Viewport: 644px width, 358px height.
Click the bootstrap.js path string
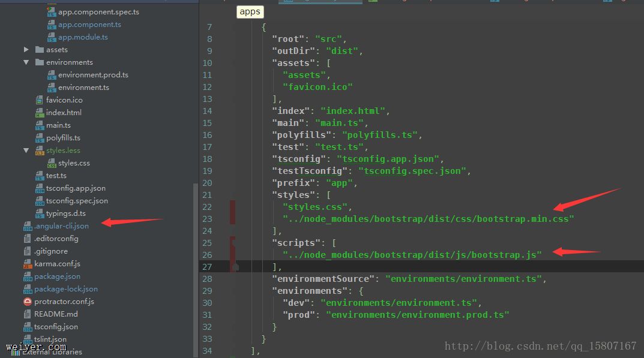pos(412,255)
